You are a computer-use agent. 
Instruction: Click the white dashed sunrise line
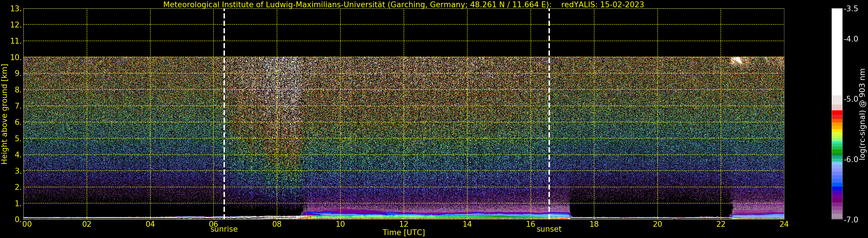(x=224, y=114)
